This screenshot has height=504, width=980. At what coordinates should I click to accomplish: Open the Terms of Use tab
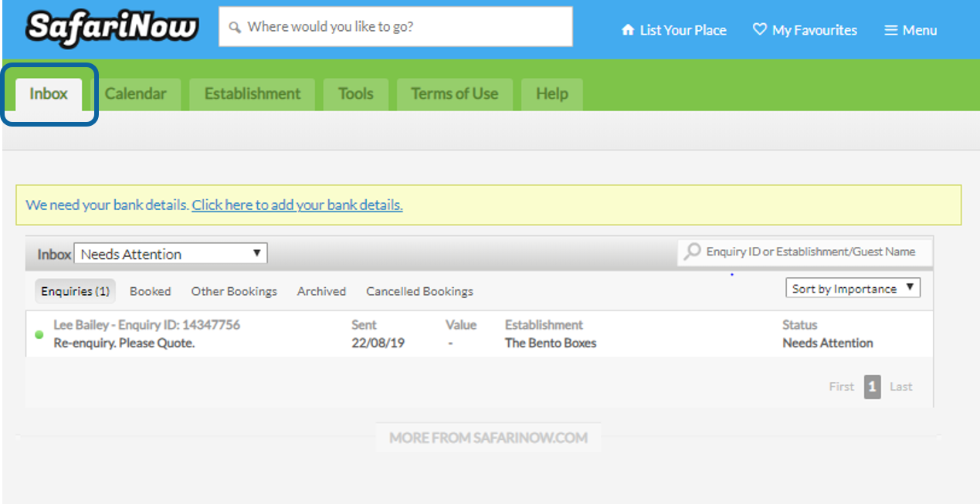(454, 94)
